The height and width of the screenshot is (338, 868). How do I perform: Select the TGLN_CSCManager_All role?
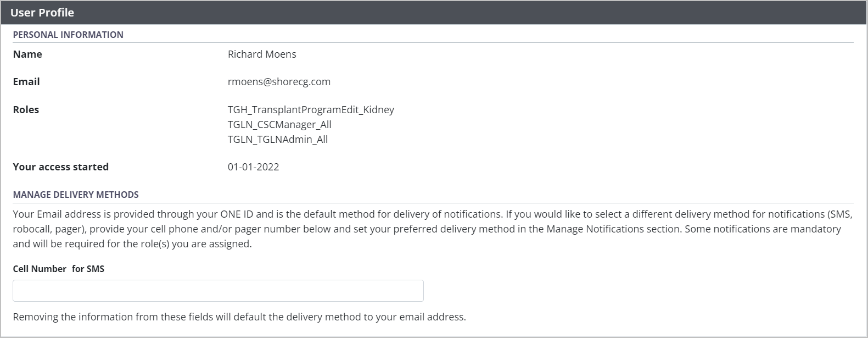click(279, 125)
